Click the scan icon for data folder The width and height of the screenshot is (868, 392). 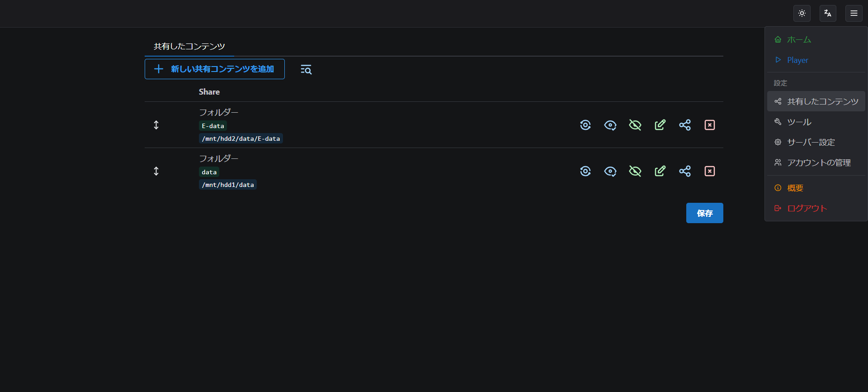[585, 171]
